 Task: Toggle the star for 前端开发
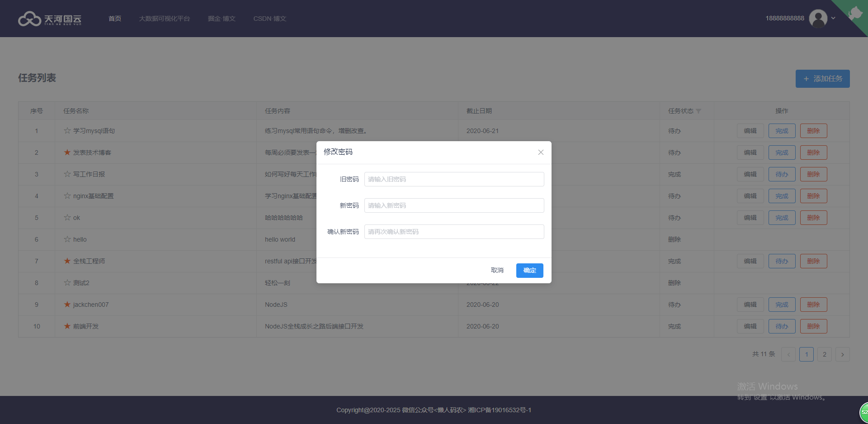67,326
